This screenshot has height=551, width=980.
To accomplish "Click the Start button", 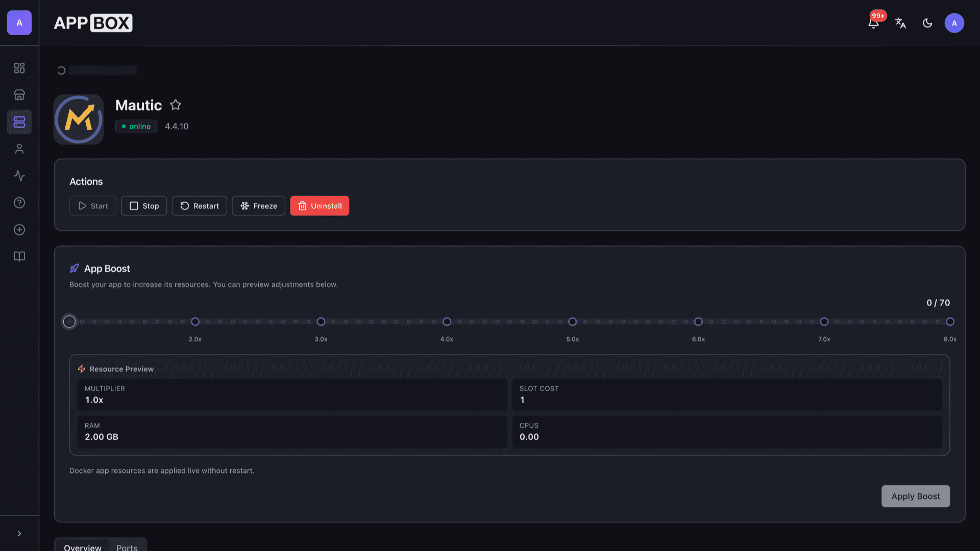I will coord(93,206).
